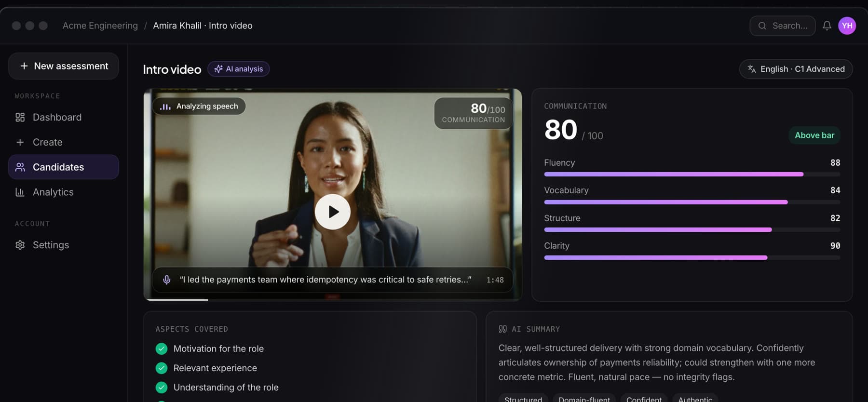Start a New assessment
The image size is (868, 402).
tap(64, 66)
